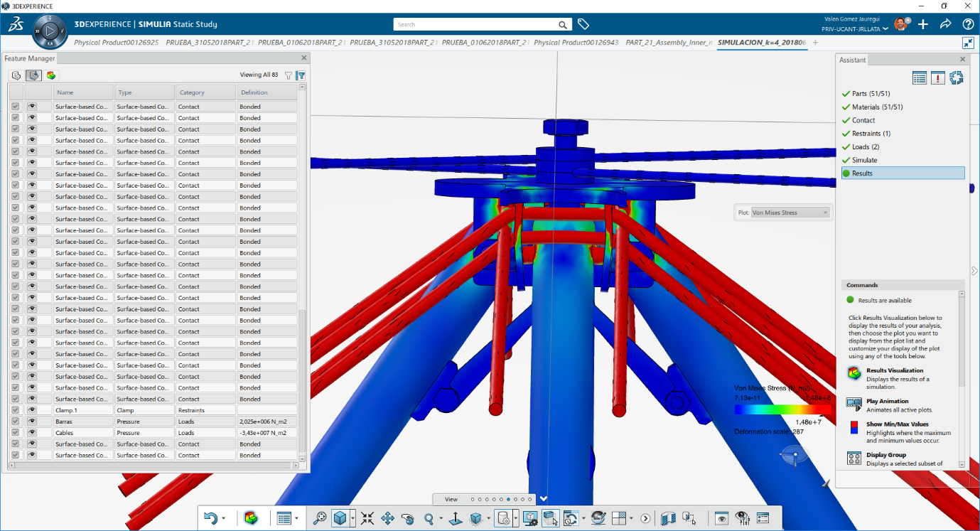980x531 pixels.
Task: Select the pan four-arrow tool
Action: [x=387, y=518]
